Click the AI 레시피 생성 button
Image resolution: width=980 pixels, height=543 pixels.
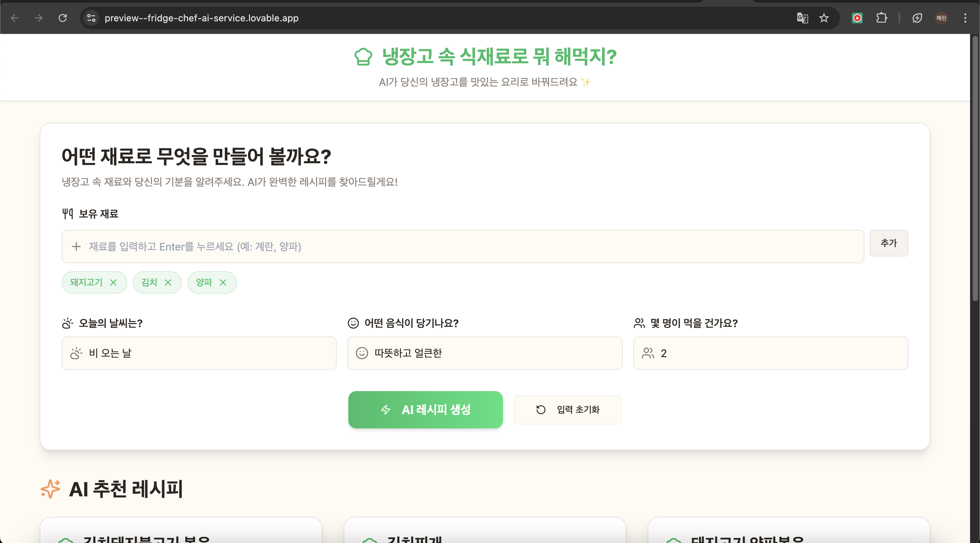(x=425, y=409)
